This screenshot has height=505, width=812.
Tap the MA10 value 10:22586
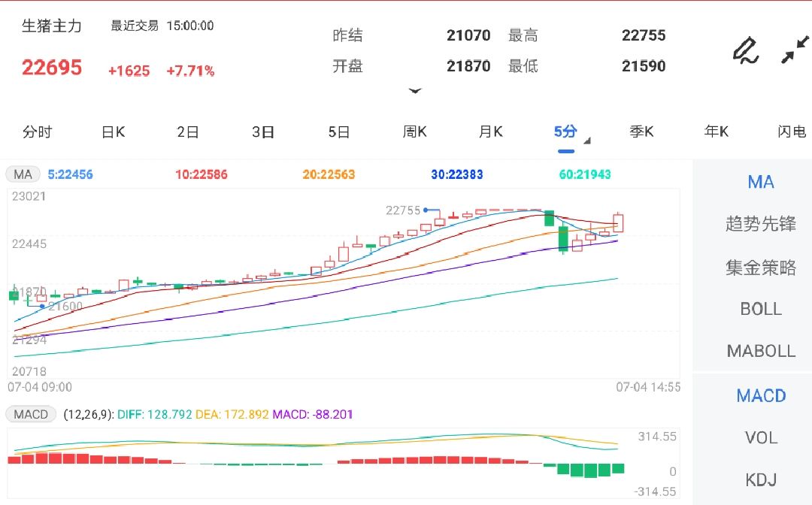click(x=201, y=174)
